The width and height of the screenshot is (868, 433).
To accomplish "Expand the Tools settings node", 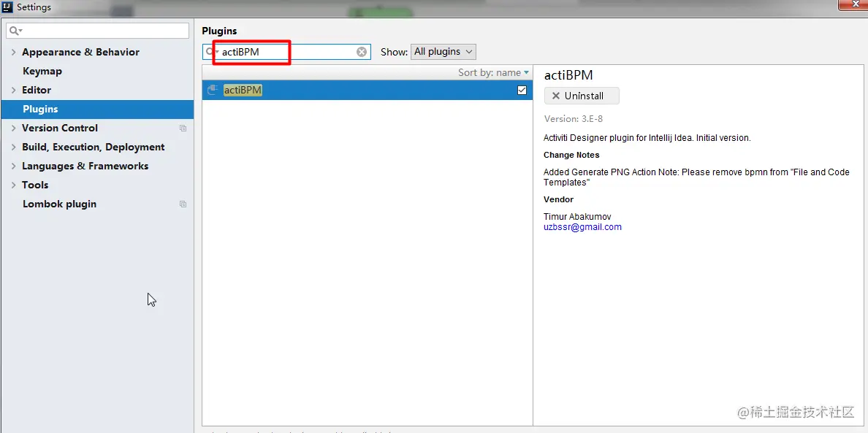I will click(13, 185).
